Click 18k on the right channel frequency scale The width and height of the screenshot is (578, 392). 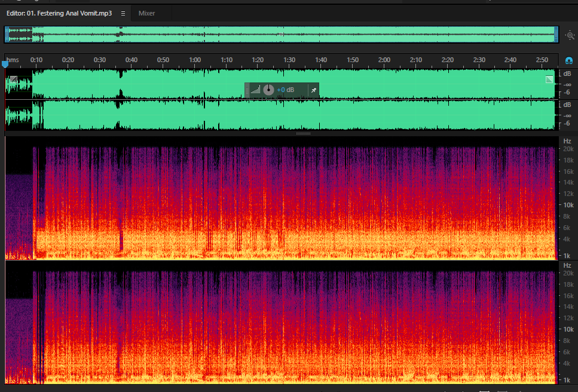coord(568,284)
